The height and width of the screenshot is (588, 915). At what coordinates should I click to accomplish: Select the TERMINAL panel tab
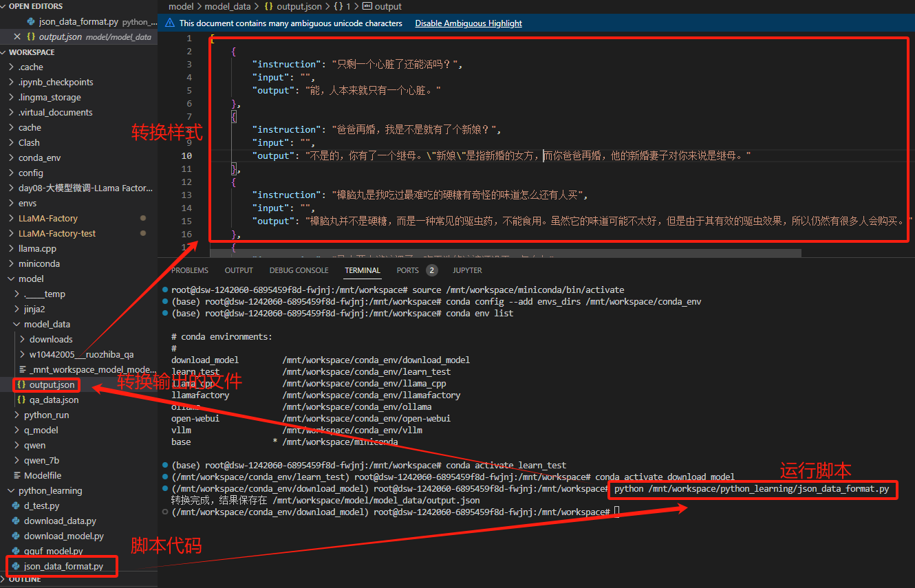(x=363, y=270)
